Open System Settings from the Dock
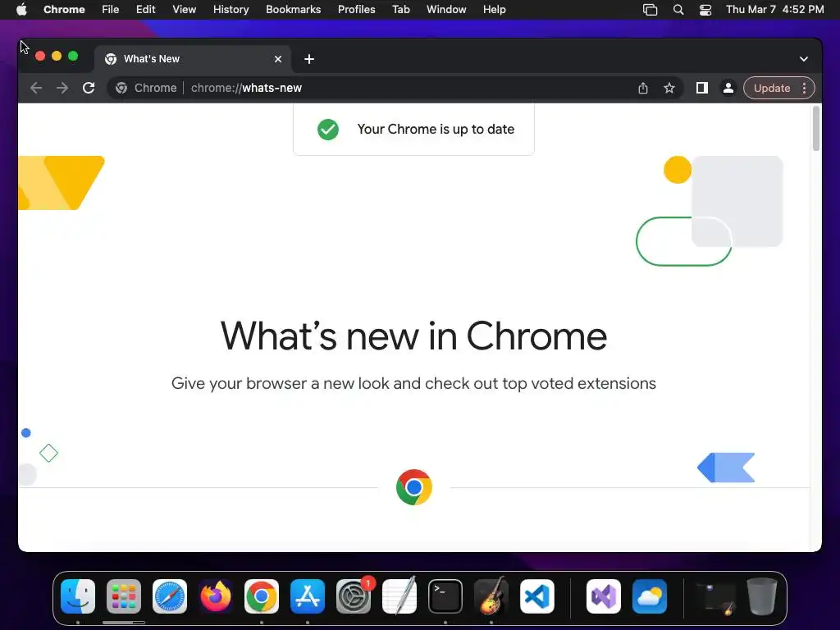Image resolution: width=840 pixels, height=630 pixels. [354, 596]
